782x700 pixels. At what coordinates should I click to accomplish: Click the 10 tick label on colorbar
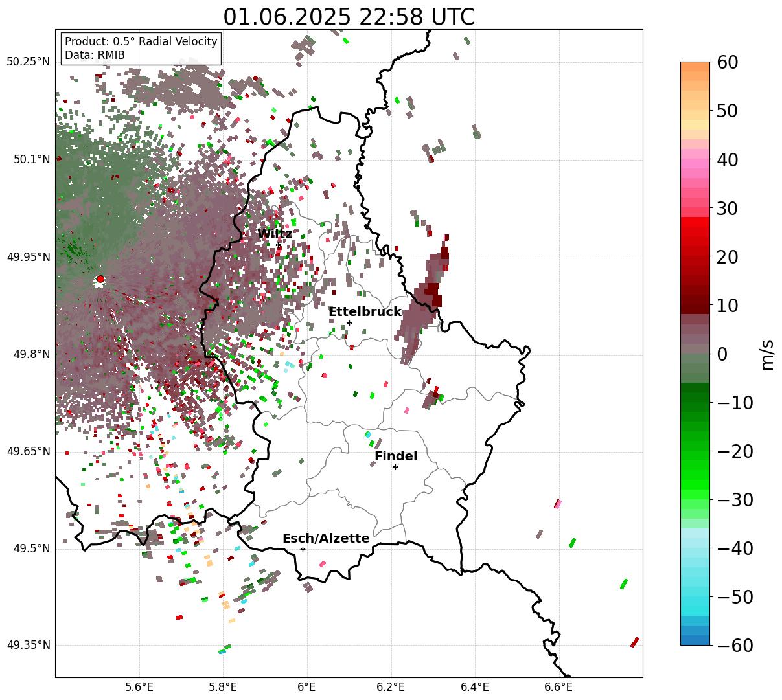pos(728,306)
